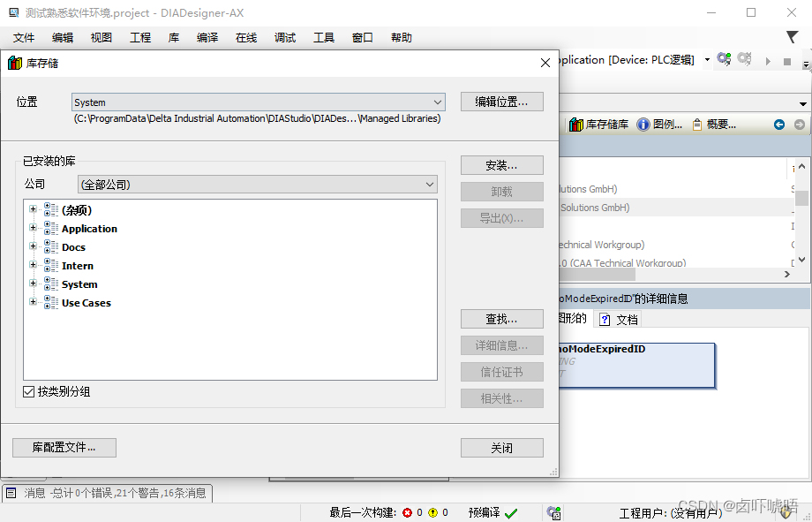The width and height of the screenshot is (812, 522).
Task: Select the Solutions GmbH) library row
Action: point(676,208)
